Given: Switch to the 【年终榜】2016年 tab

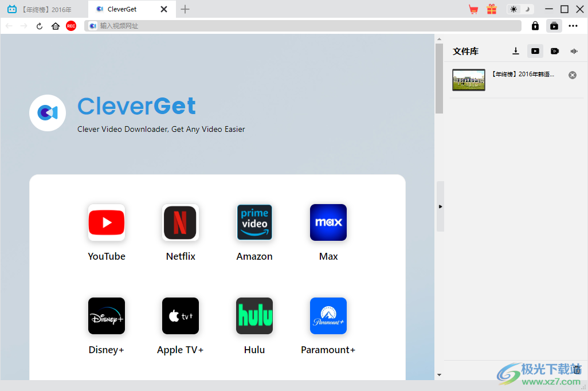Looking at the screenshot, I should click(x=44, y=9).
